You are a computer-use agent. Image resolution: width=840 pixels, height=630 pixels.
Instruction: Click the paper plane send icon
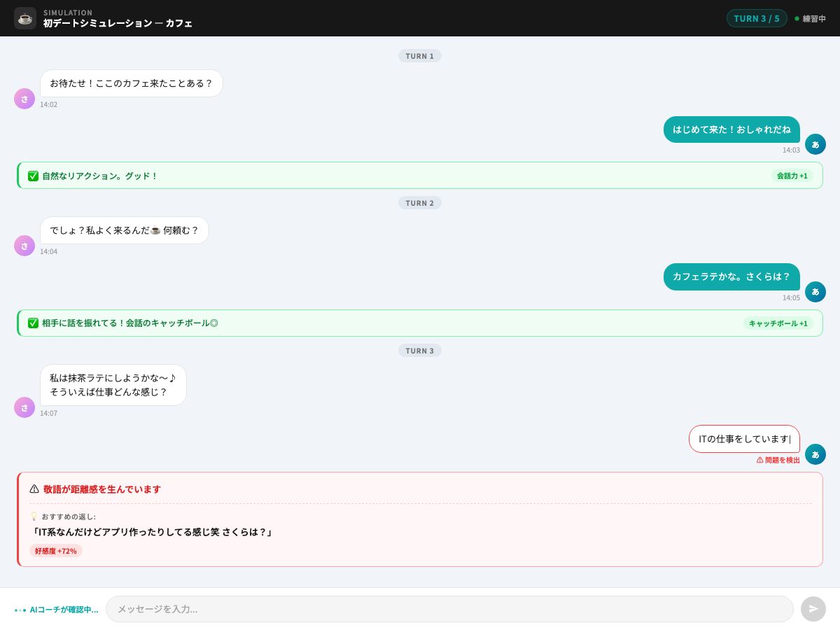point(813,608)
